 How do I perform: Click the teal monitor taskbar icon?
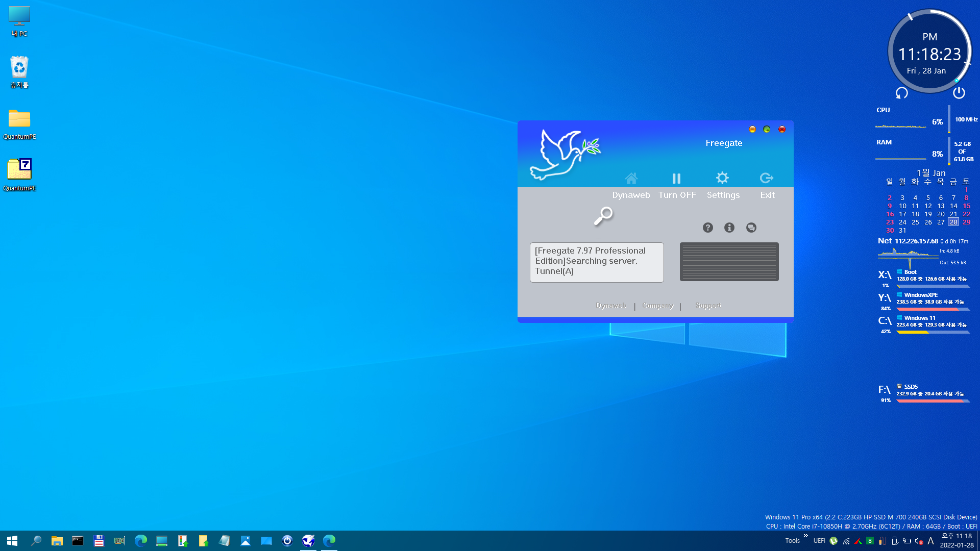tap(161, 541)
